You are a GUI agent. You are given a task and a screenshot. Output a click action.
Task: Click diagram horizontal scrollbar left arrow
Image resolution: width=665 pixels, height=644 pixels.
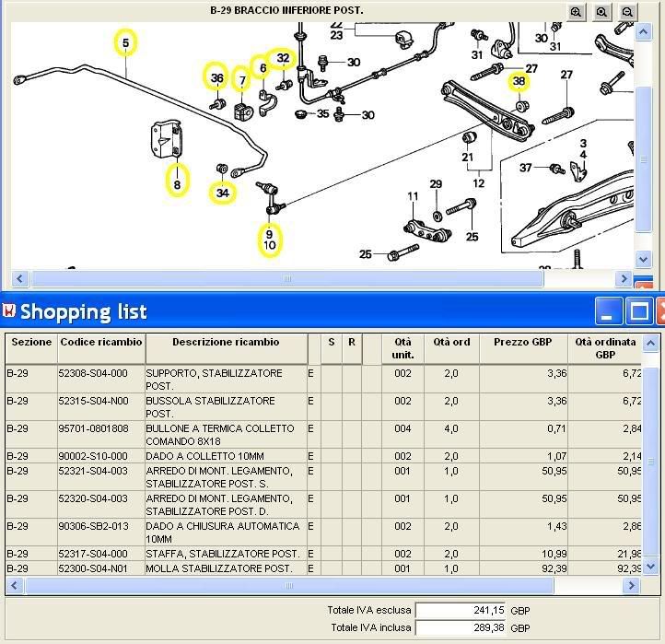click(19, 279)
